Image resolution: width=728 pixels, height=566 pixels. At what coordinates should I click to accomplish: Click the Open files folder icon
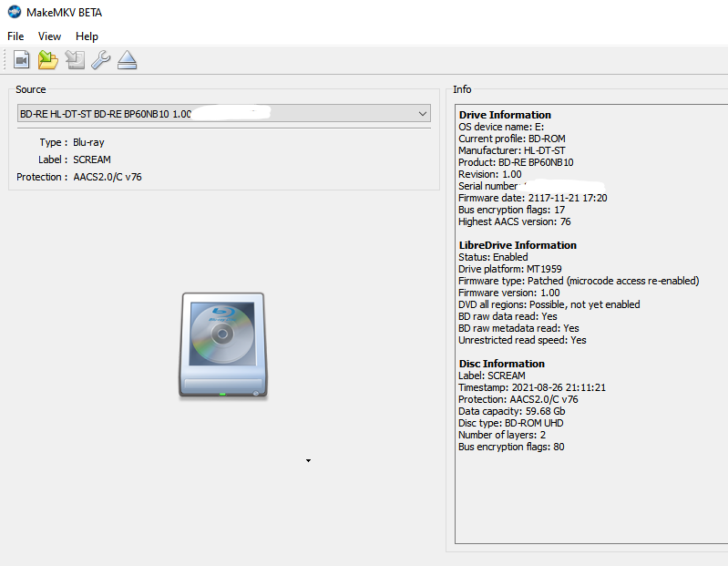pyautogui.click(x=48, y=60)
